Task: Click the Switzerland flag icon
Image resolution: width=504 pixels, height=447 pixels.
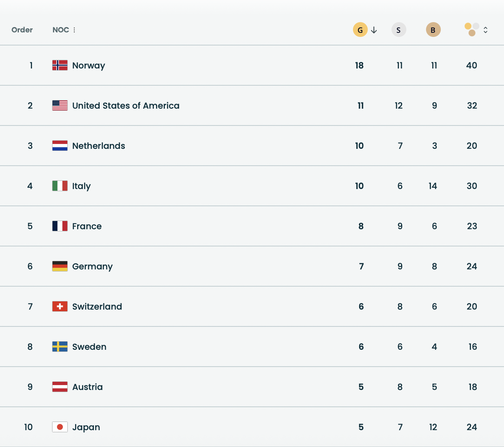Action: pos(60,306)
